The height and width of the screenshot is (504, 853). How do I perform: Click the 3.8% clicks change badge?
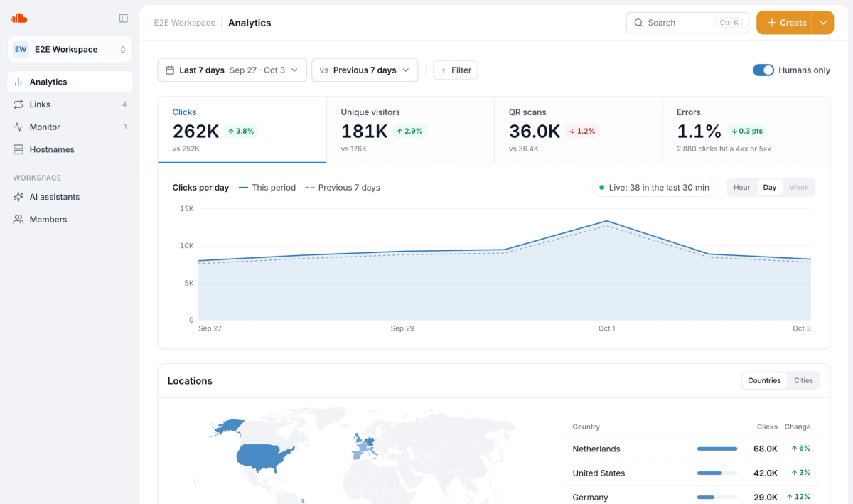(x=240, y=131)
